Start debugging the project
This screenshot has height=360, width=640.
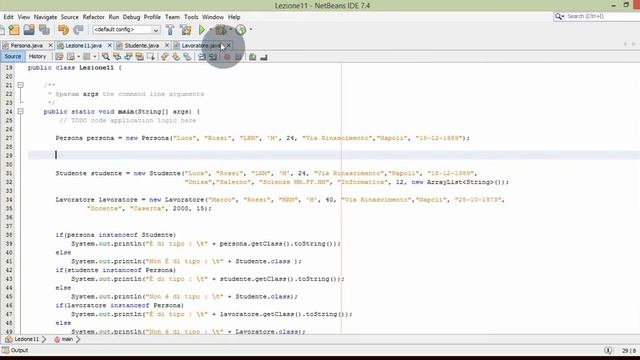221,30
